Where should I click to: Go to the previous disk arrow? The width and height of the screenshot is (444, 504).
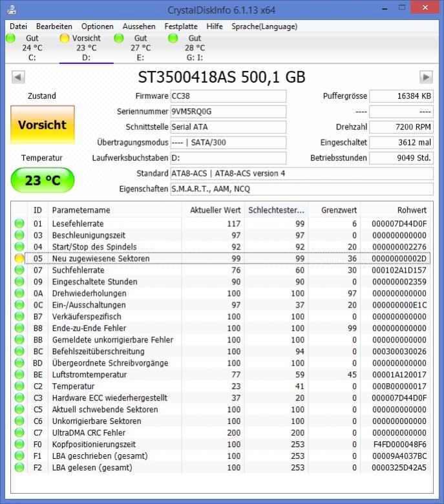click(x=18, y=77)
